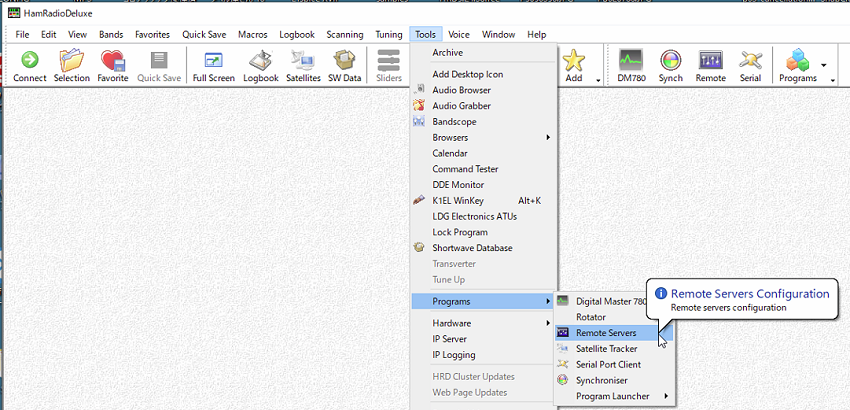Open the Scanning menu
This screenshot has height=410, width=850.
pyautogui.click(x=345, y=34)
